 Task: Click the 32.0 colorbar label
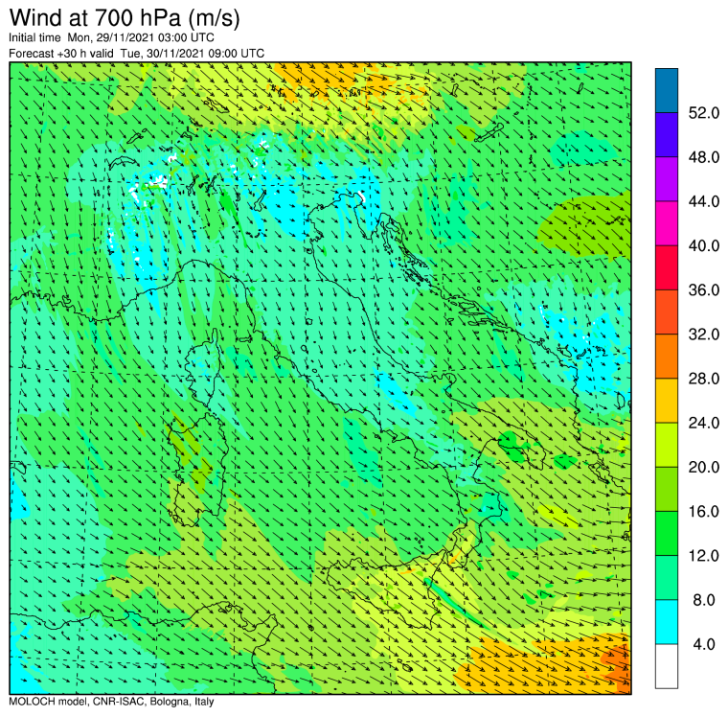click(x=704, y=335)
